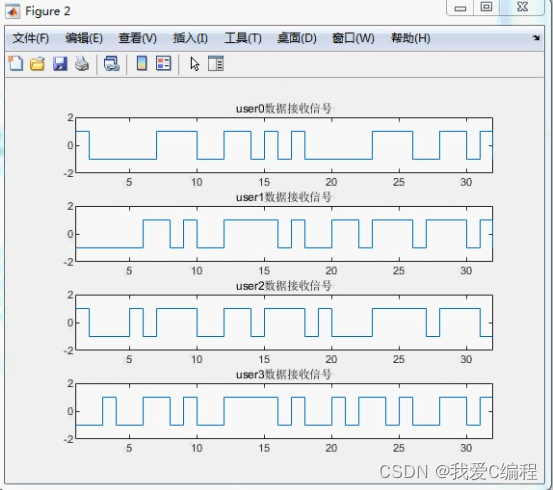Open the 帮助(H) menu
Image resolution: width=553 pixels, height=490 pixels.
411,38
